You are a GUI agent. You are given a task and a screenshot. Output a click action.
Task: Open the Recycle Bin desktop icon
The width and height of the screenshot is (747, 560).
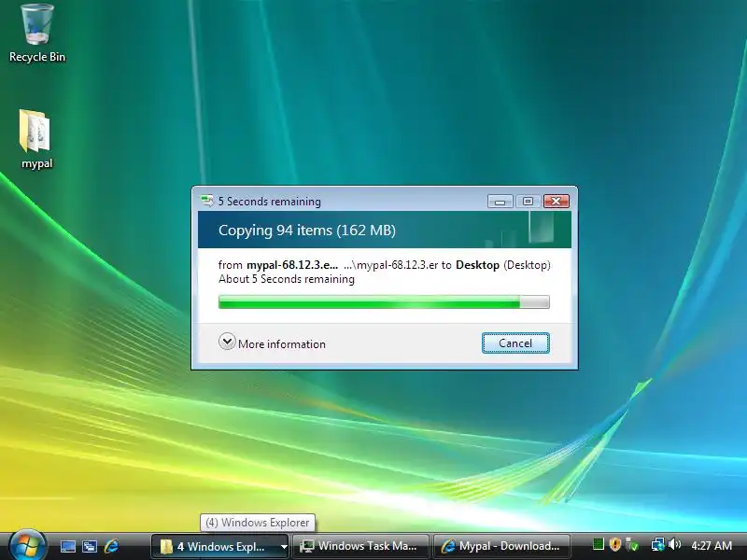coord(36,34)
